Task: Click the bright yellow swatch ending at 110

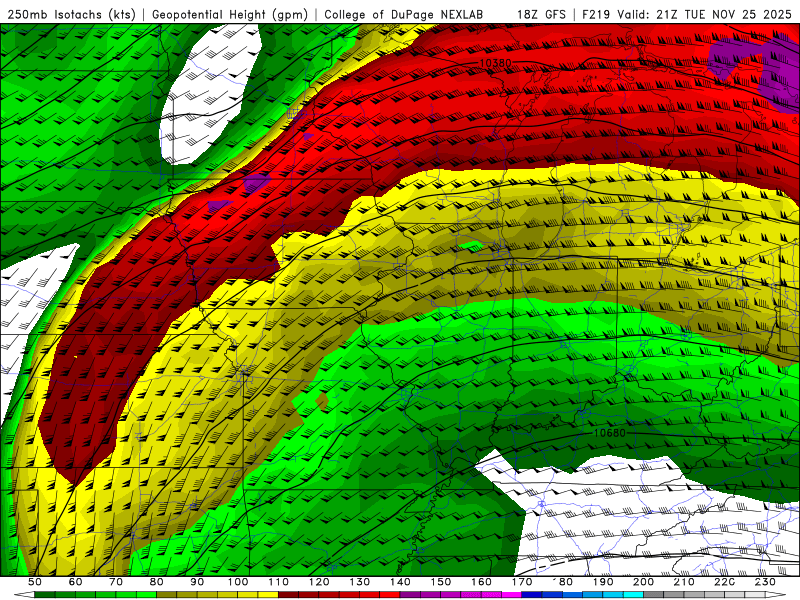Action: tap(268, 595)
